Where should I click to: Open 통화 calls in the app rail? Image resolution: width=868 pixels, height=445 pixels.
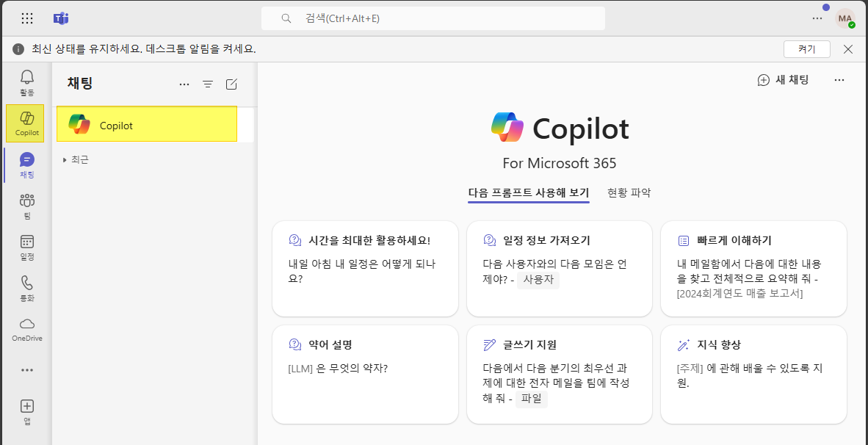click(x=27, y=289)
